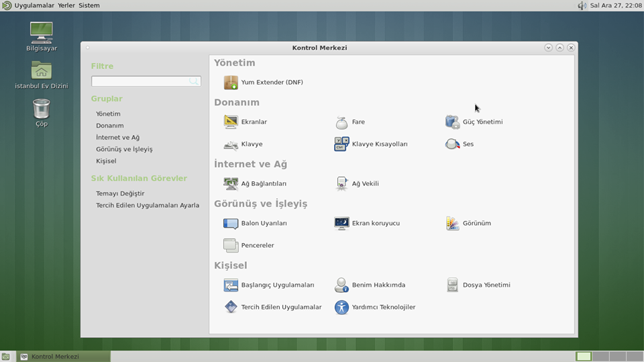The width and height of the screenshot is (644, 362).
Task: Open the Fare mouse settings icon
Action: [x=341, y=122]
